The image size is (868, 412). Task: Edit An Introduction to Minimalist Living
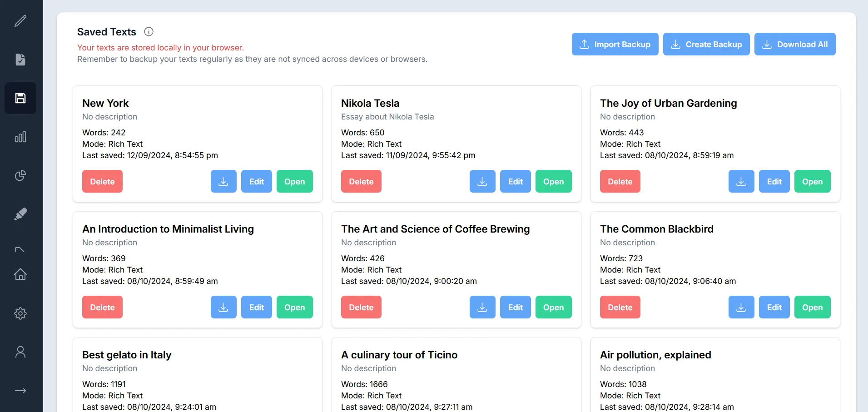256,307
